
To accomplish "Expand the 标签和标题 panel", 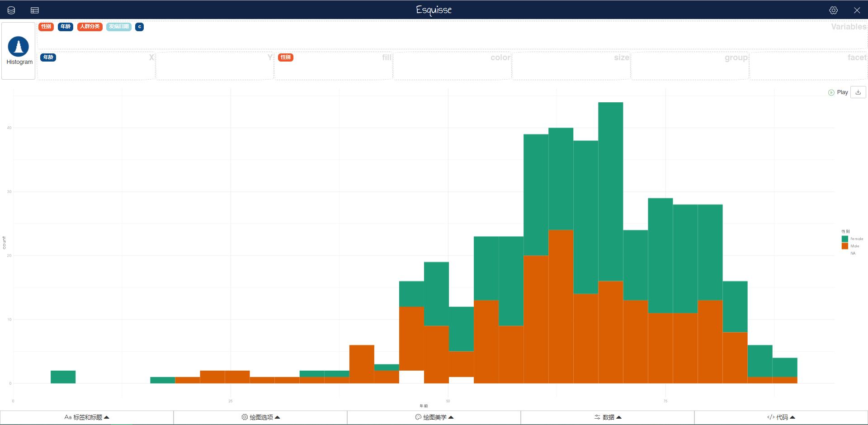I will pyautogui.click(x=87, y=417).
